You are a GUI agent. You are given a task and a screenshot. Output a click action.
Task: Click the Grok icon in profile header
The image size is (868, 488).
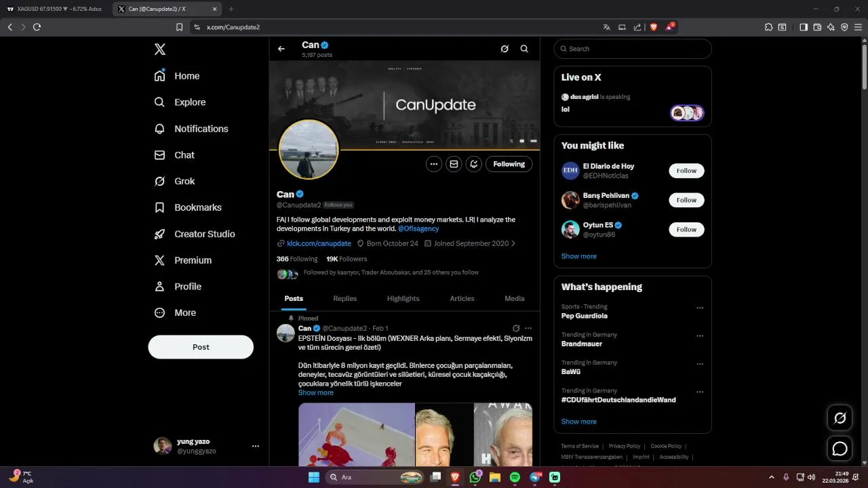click(504, 49)
